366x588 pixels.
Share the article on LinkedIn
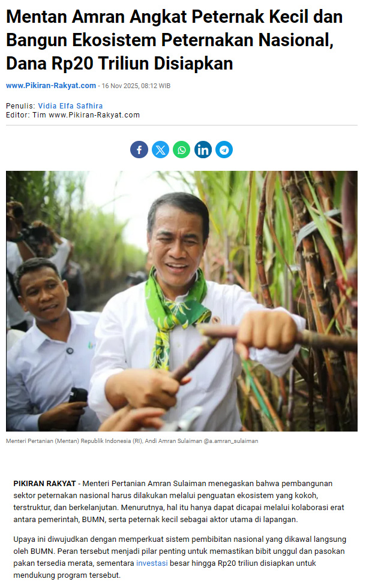point(203,150)
